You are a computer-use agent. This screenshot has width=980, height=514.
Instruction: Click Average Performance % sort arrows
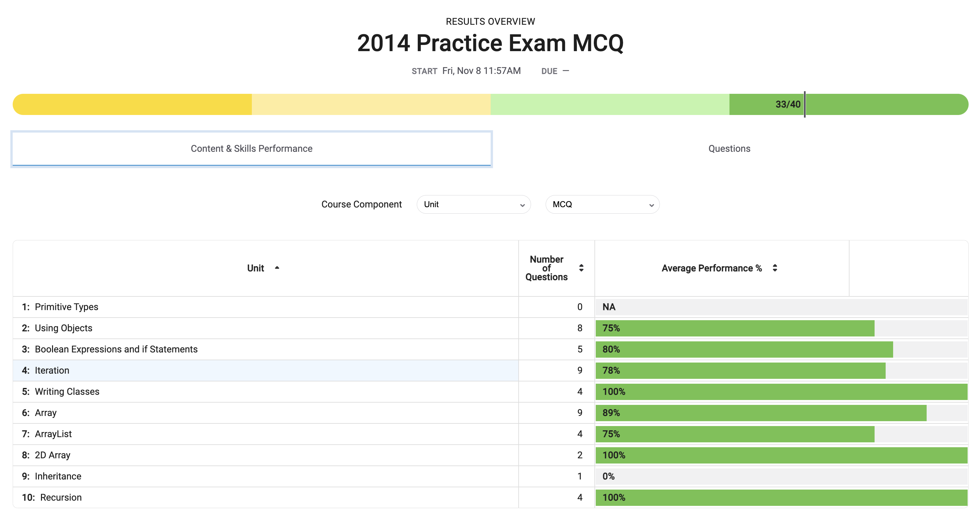775,268
